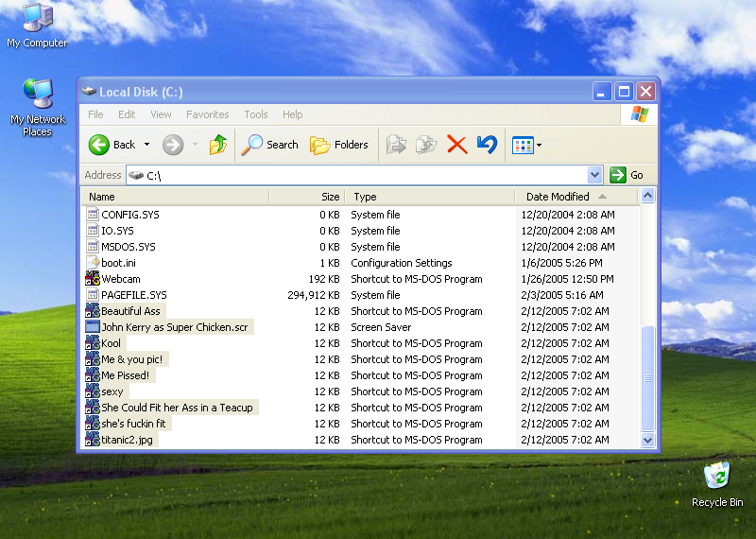This screenshot has height=539, width=756.
Task: Click the Windows flag logo
Action: 640,114
